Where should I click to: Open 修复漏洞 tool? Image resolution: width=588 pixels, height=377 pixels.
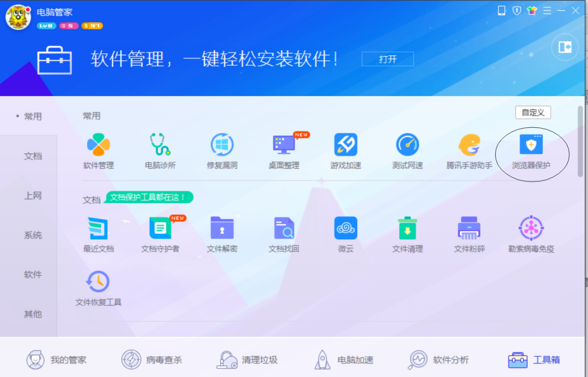[222, 145]
